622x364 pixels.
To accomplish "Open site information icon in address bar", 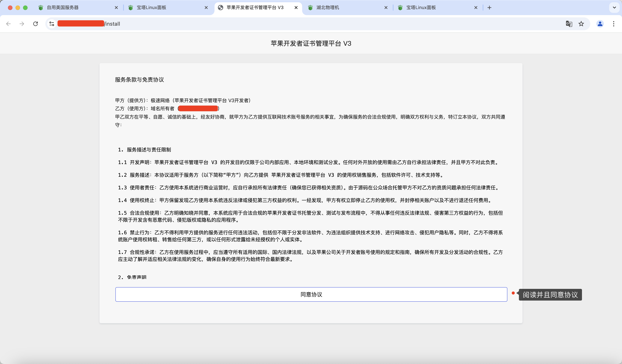I will point(52,24).
